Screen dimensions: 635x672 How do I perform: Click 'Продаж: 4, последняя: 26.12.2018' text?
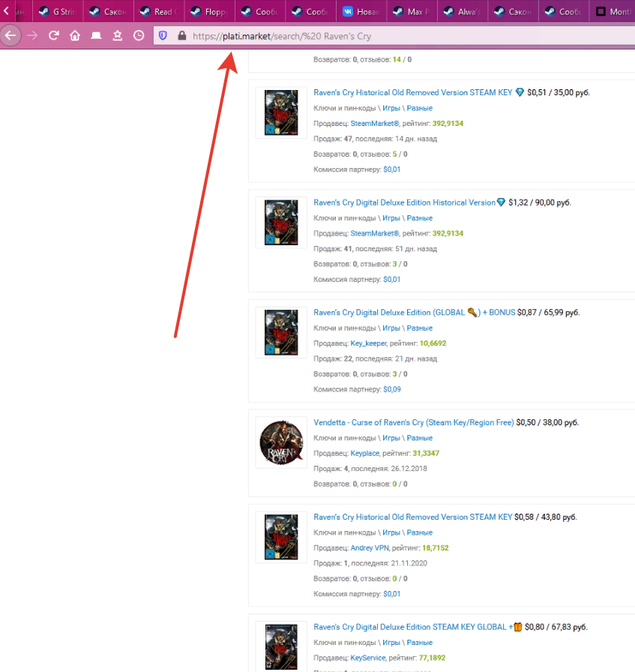pos(370,469)
